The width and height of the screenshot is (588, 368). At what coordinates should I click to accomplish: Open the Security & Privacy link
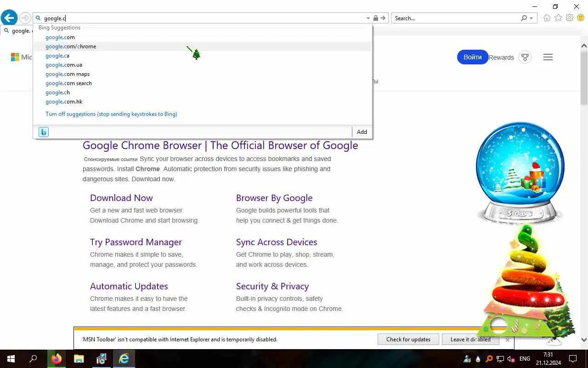pos(272,286)
